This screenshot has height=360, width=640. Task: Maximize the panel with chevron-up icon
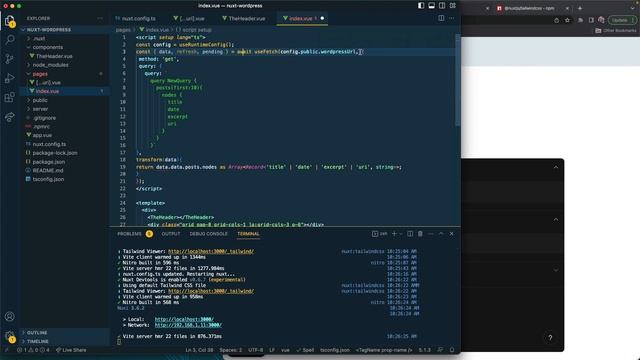(441, 234)
